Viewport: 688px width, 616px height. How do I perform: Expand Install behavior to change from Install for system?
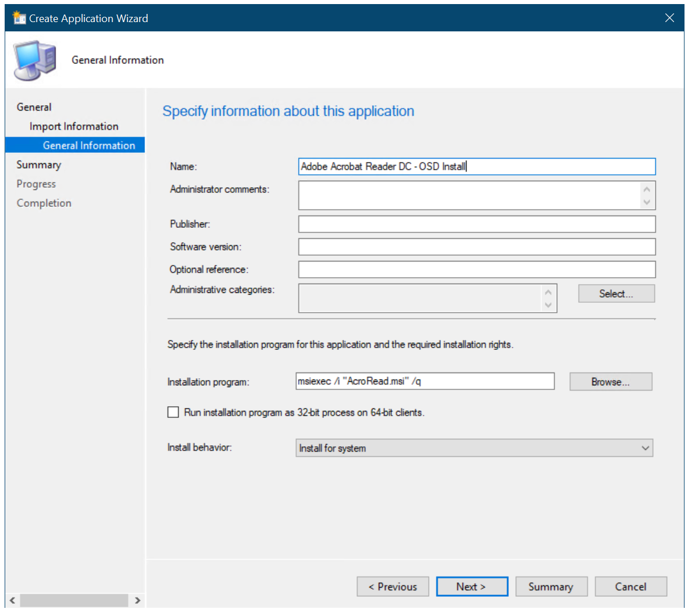coord(645,447)
